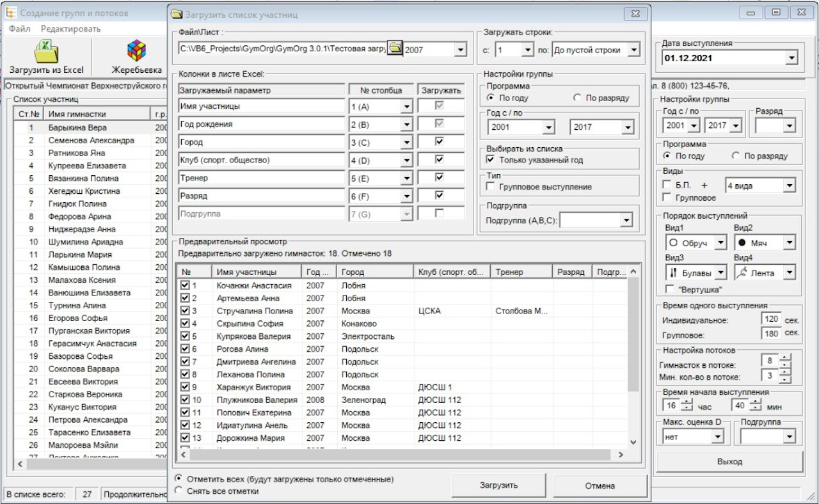Open the Вид4 Лента apparatus dropdown

[x=789, y=273]
